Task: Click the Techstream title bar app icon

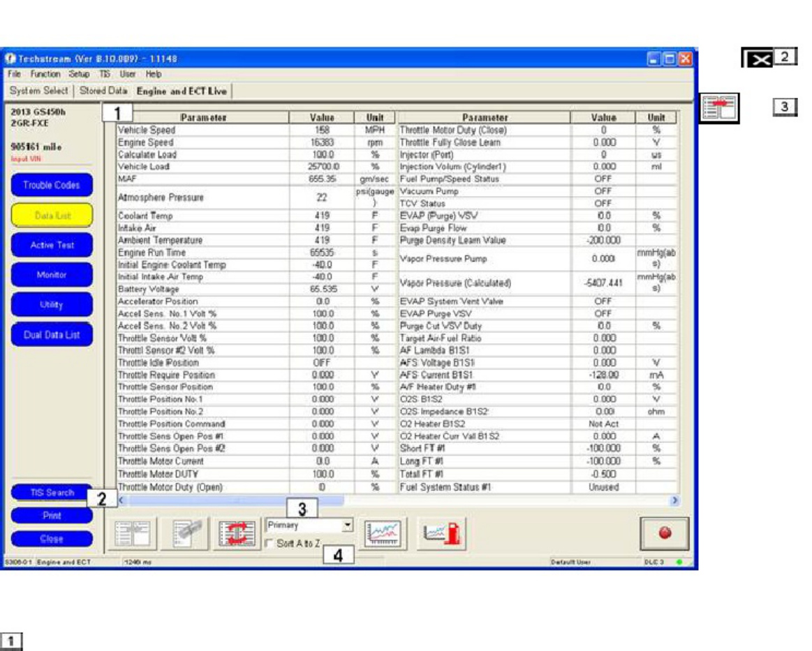Action: click(x=10, y=59)
